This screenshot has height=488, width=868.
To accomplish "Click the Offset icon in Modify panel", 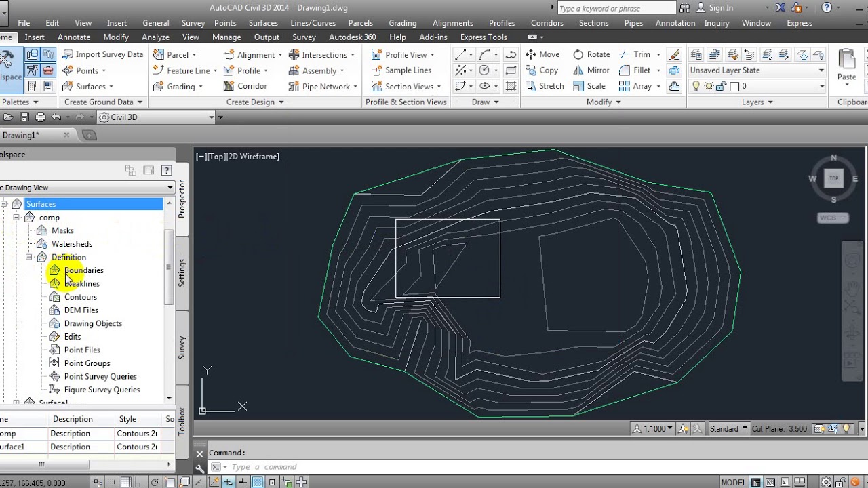I will [674, 86].
